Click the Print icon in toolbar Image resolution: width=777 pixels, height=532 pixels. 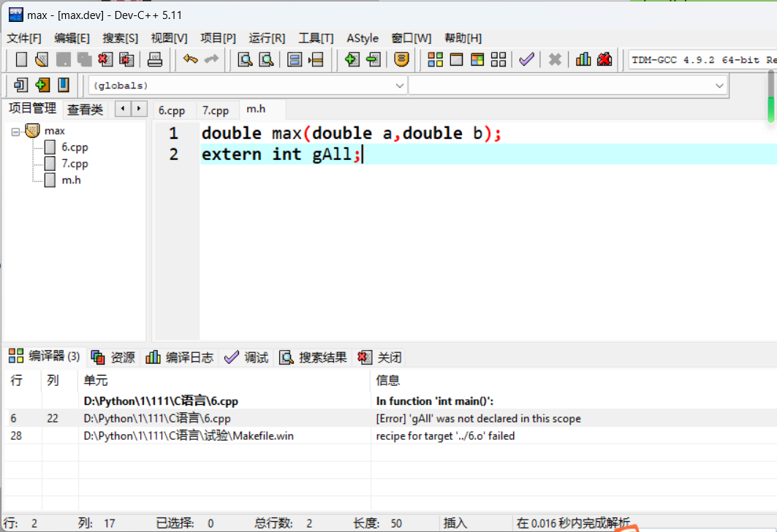coord(155,60)
